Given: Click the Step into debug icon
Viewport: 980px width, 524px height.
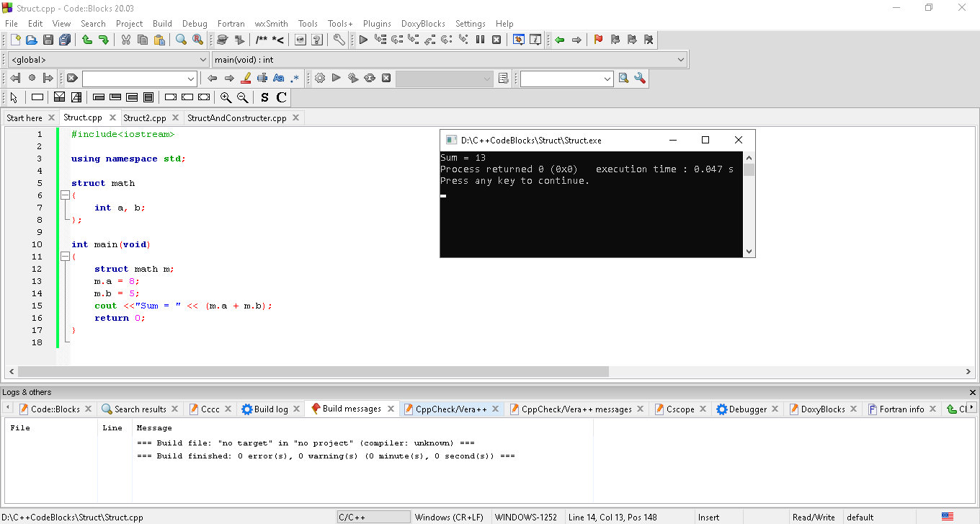Looking at the screenshot, I should (412, 40).
